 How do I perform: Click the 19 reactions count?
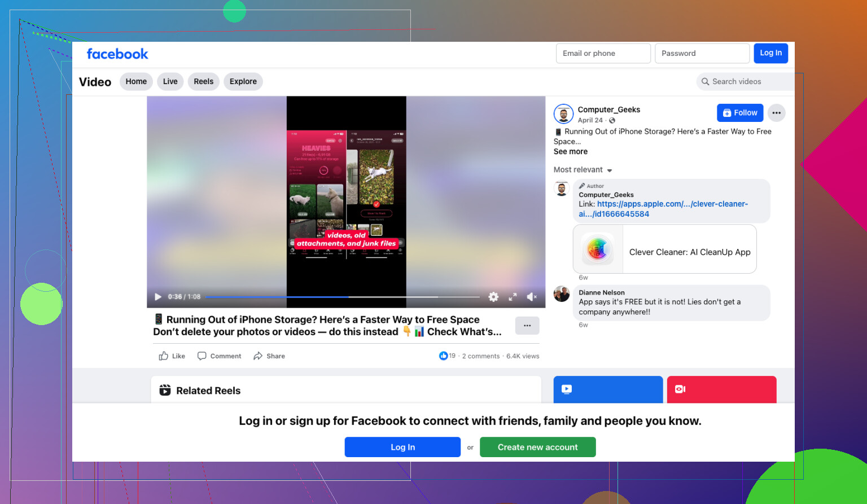point(452,356)
